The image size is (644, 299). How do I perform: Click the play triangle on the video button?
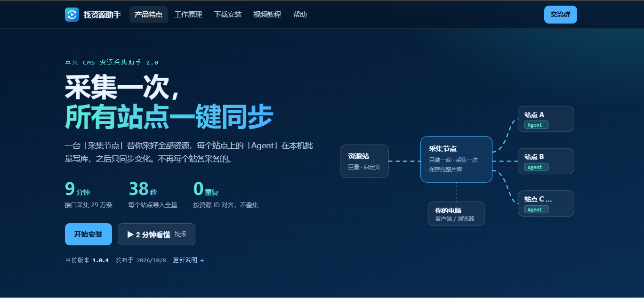pos(130,234)
